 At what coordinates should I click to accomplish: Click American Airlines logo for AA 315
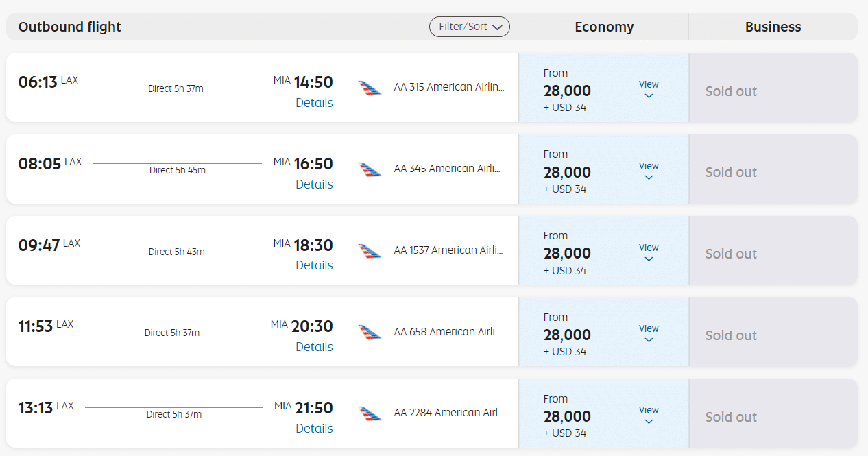[x=370, y=88]
